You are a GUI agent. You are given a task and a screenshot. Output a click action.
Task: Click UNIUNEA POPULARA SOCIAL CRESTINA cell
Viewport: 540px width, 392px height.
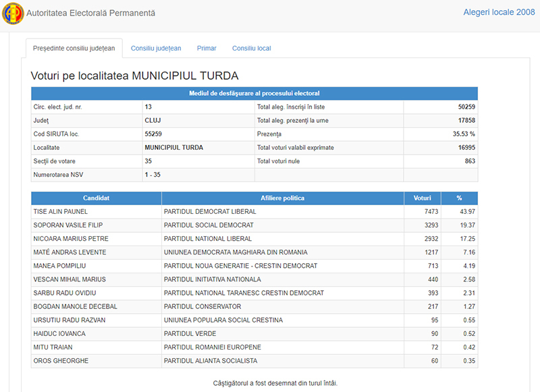coord(282,320)
